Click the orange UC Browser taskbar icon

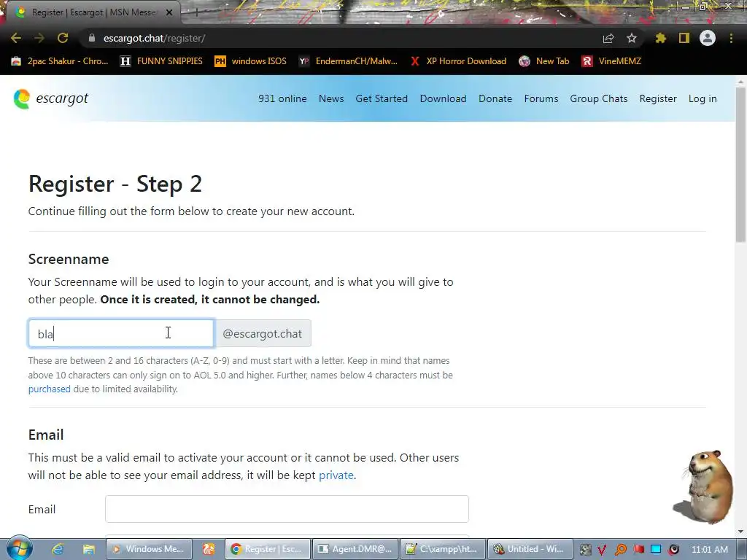click(209, 549)
